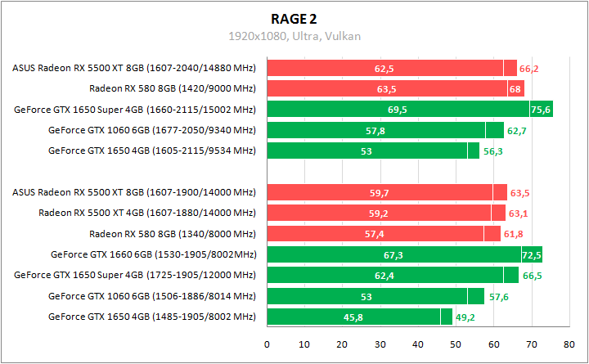Click the 50 axis tick label
The height and width of the screenshot is (364, 589).
coord(456,344)
